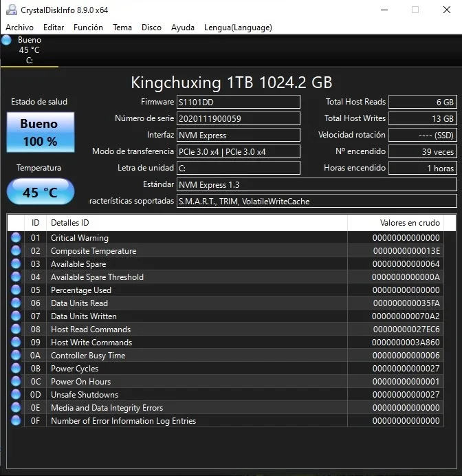
Task: Click the serial number field 2020111900059
Action: click(239, 118)
